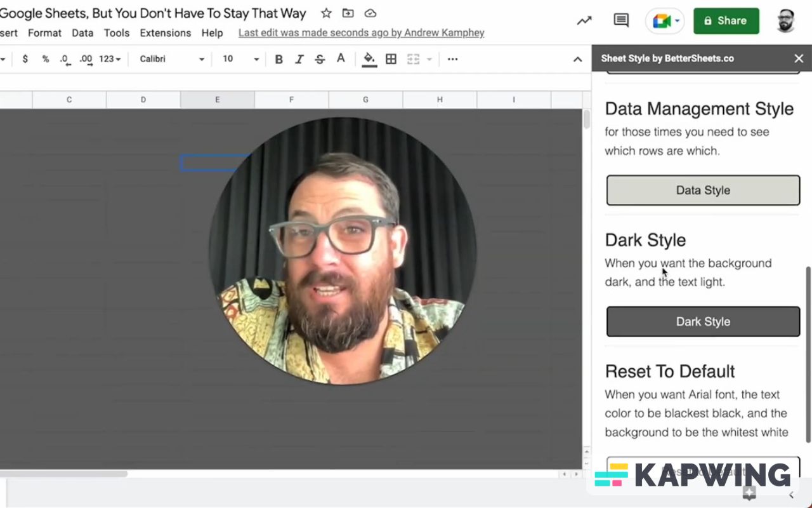Open the comment history icon
The height and width of the screenshot is (508, 812).
click(x=621, y=20)
